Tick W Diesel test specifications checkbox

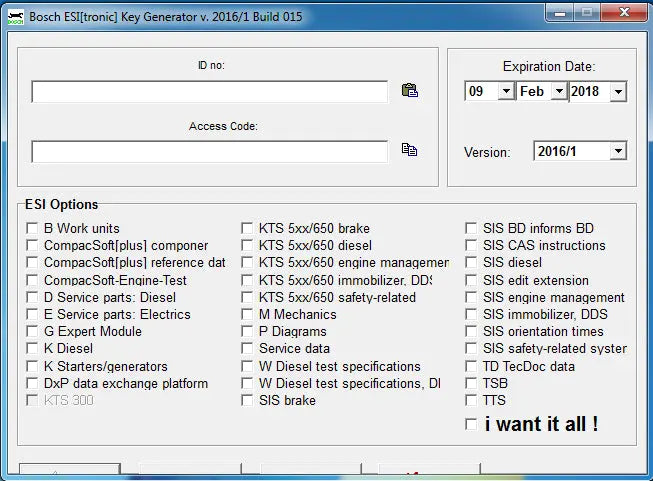click(x=247, y=366)
